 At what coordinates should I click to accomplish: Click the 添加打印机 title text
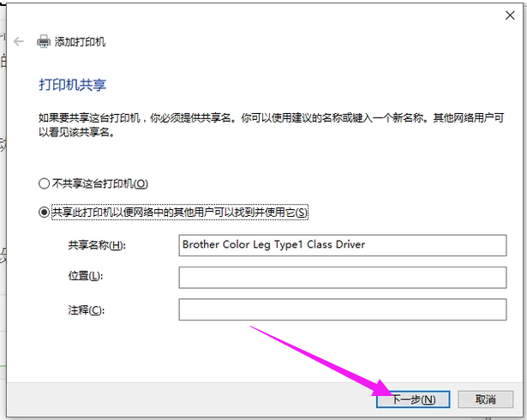click(81, 42)
